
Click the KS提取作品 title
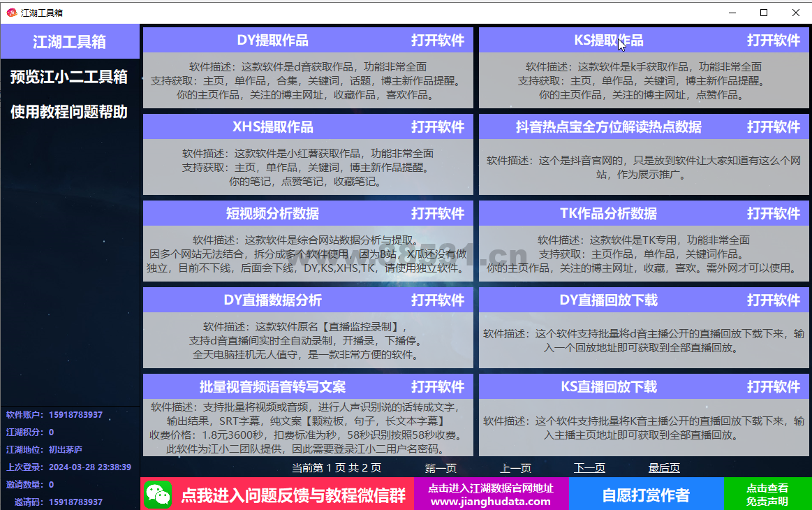609,41
